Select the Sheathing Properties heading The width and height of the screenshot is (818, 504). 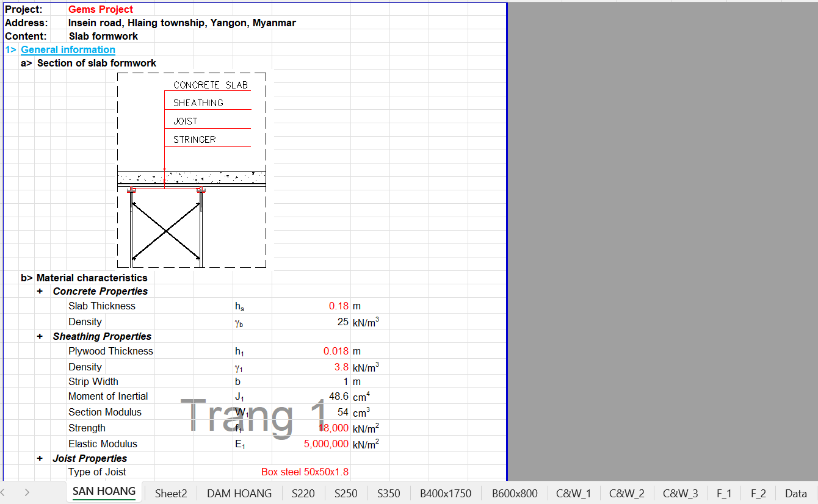[102, 336]
